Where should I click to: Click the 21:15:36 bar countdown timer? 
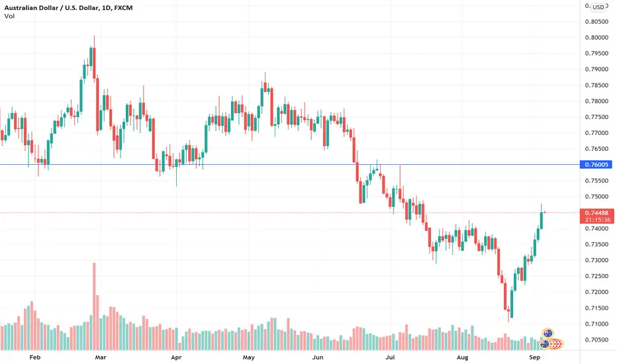[x=597, y=220]
